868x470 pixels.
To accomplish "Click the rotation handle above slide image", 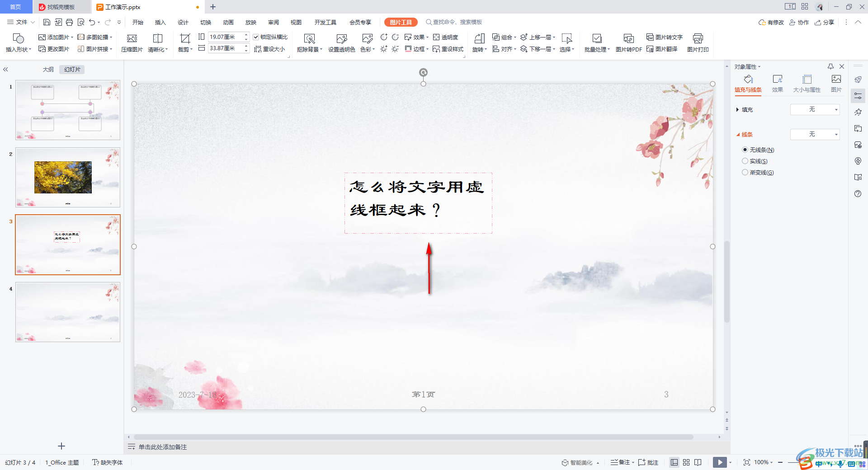I will coord(423,72).
